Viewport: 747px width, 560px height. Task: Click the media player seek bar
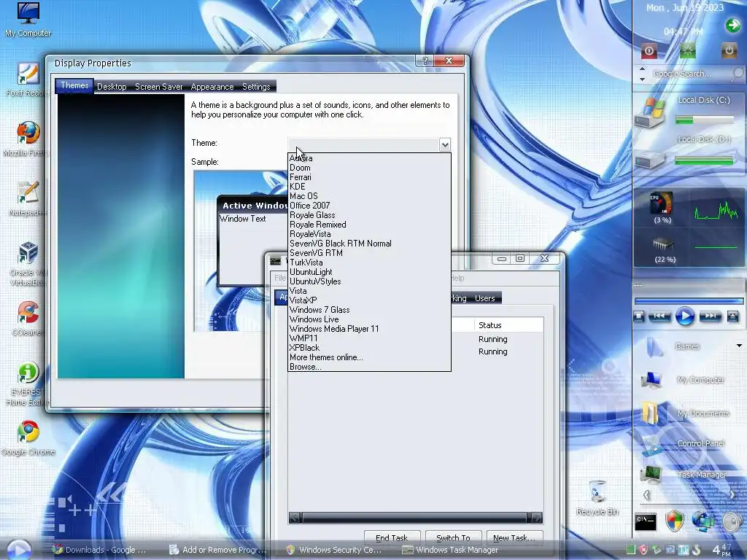tap(689, 301)
